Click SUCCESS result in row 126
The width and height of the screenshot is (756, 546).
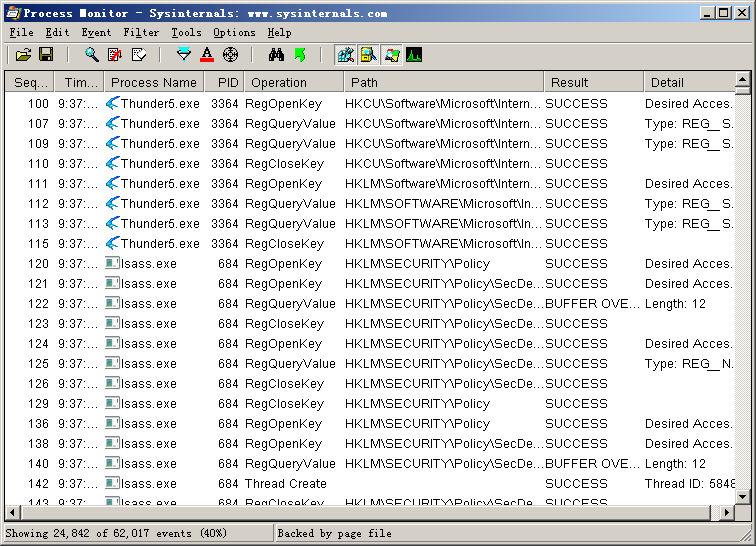(x=576, y=384)
